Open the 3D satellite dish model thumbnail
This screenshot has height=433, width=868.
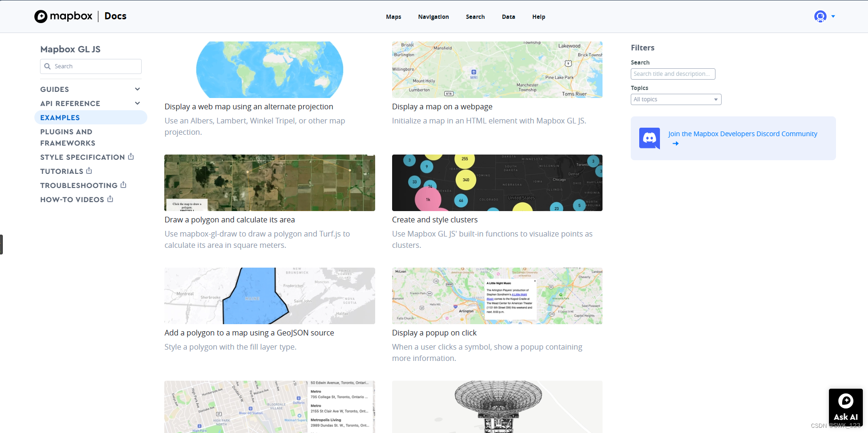497,407
